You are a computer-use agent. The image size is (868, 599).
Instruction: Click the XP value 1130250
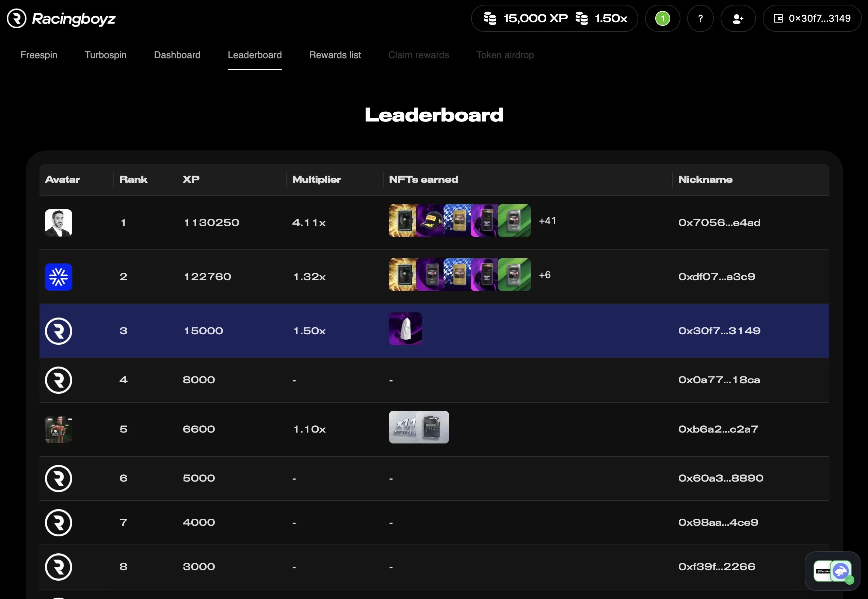pyautogui.click(x=211, y=223)
